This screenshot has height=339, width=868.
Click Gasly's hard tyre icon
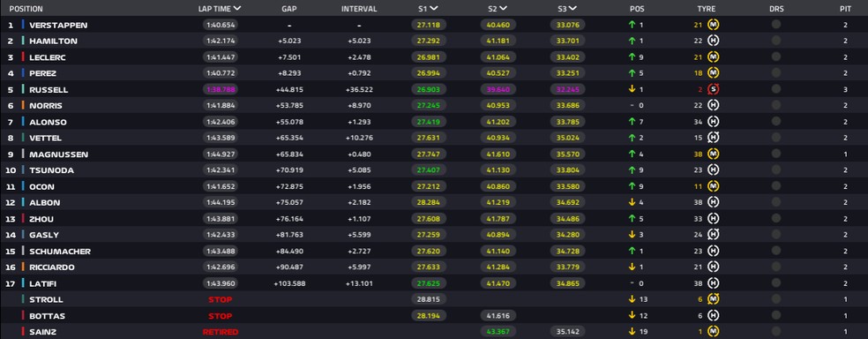(714, 235)
